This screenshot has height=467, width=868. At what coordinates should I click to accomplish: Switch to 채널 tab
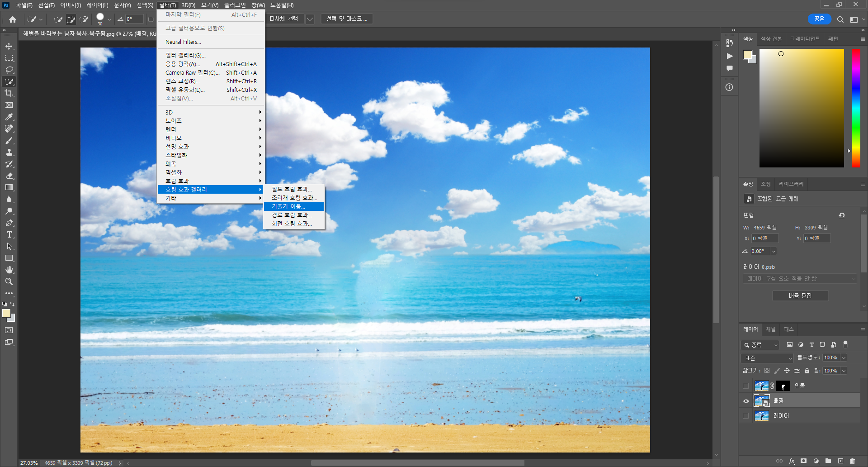click(771, 329)
